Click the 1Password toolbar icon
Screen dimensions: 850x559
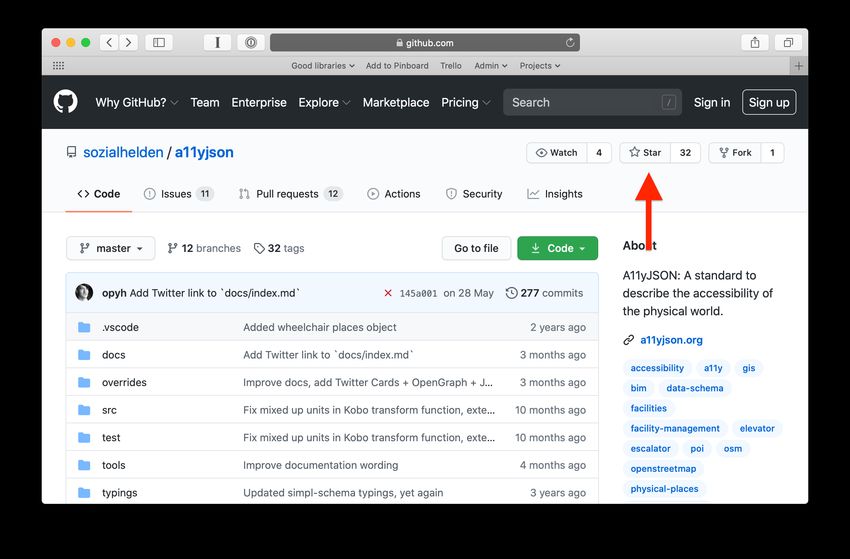point(251,42)
